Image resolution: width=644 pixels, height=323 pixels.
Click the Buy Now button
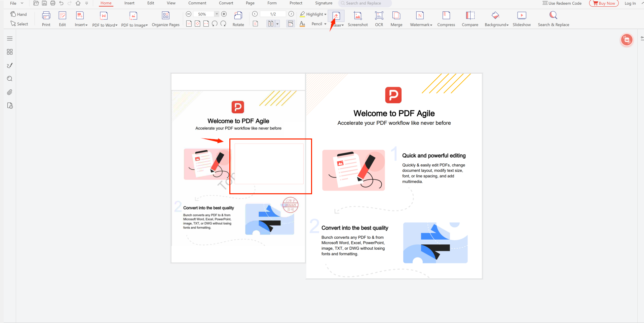pyautogui.click(x=604, y=3)
